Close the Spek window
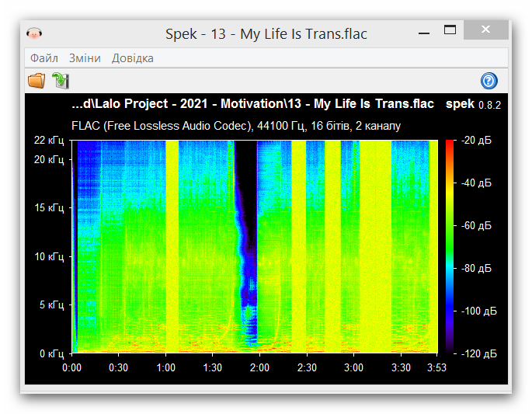The width and height of the screenshot is (532, 414). (485, 31)
